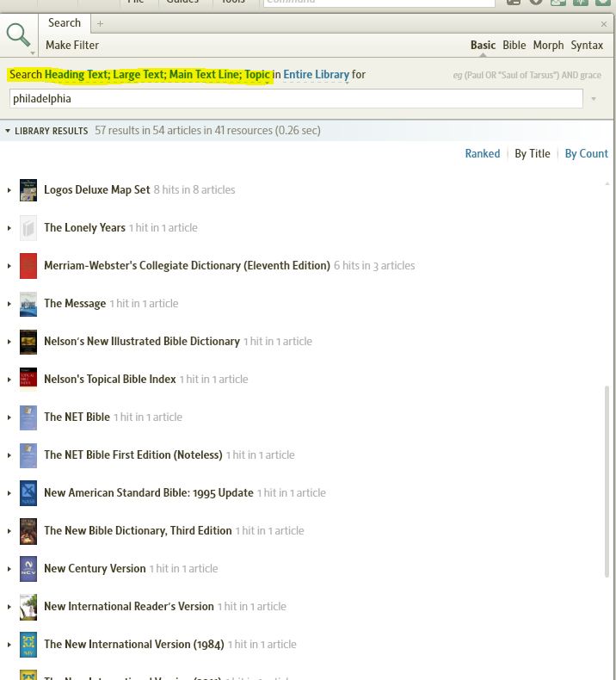The height and width of the screenshot is (680, 616).
Task: Switch to Morph search type
Action: pos(548,45)
